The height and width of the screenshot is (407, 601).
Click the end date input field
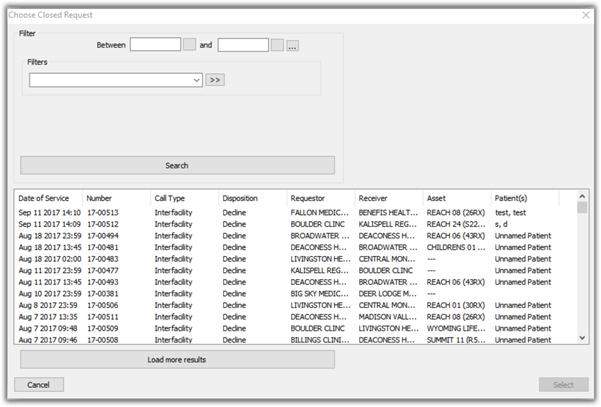click(243, 44)
